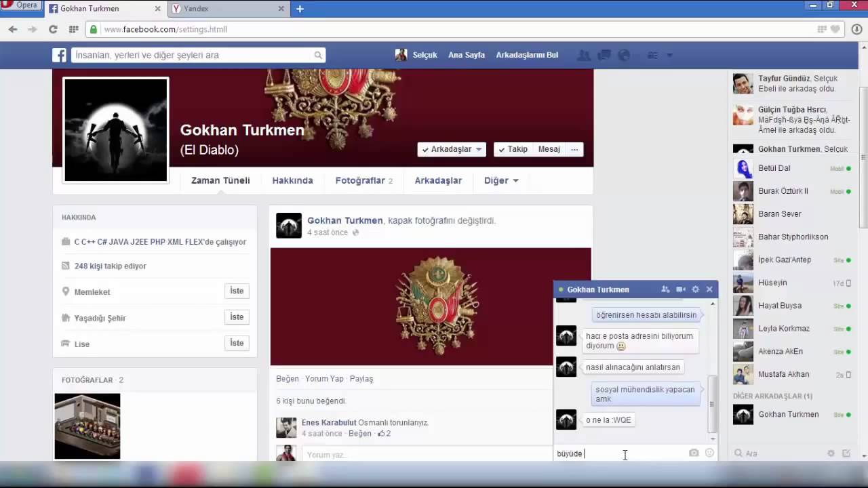Open the more options ellipsis button
Image resolution: width=868 pixels, height=488 pixels.
(574, 149)
